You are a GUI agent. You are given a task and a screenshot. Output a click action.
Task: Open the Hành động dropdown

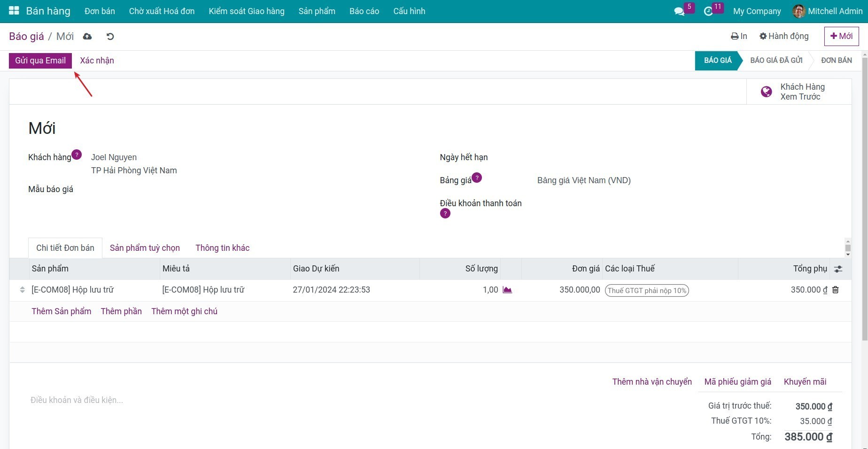[x=784, y=36]
